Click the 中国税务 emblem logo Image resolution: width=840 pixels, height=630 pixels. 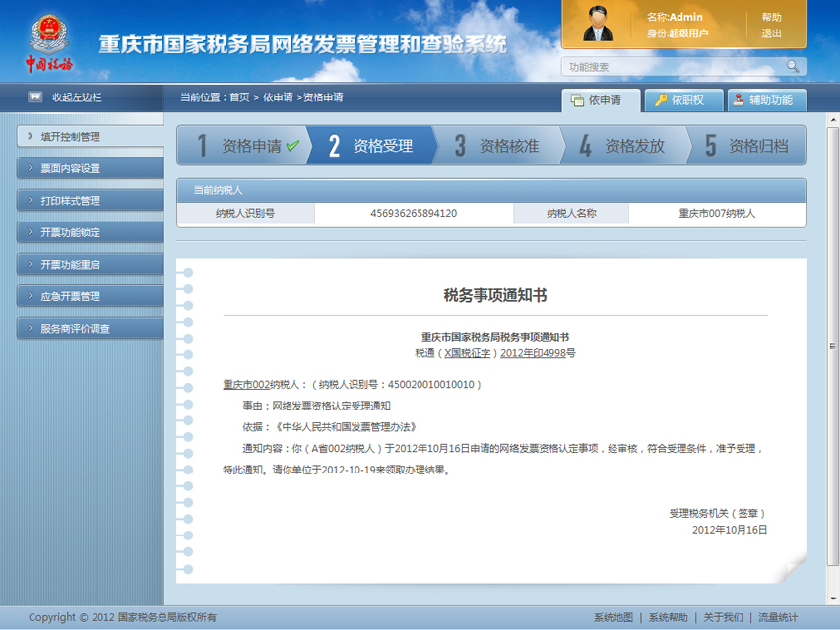[x=49, y=43]
